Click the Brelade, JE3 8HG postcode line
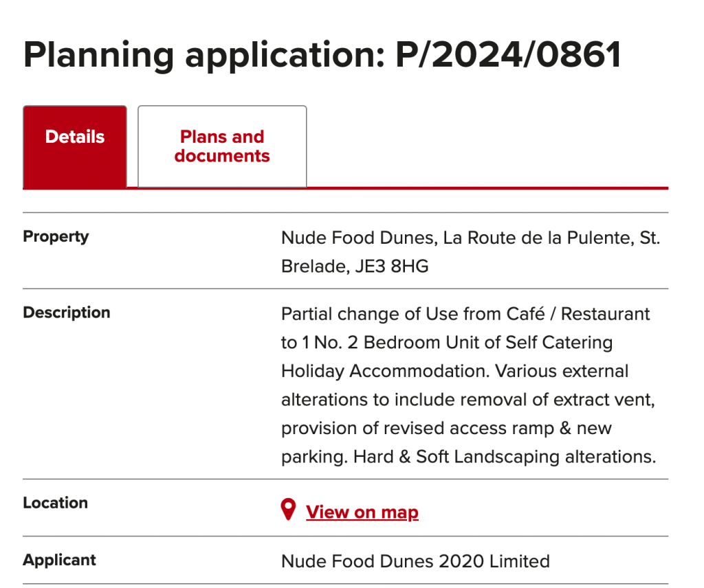Viewport: 704px width, 588px height. click(x=355, y=267)
